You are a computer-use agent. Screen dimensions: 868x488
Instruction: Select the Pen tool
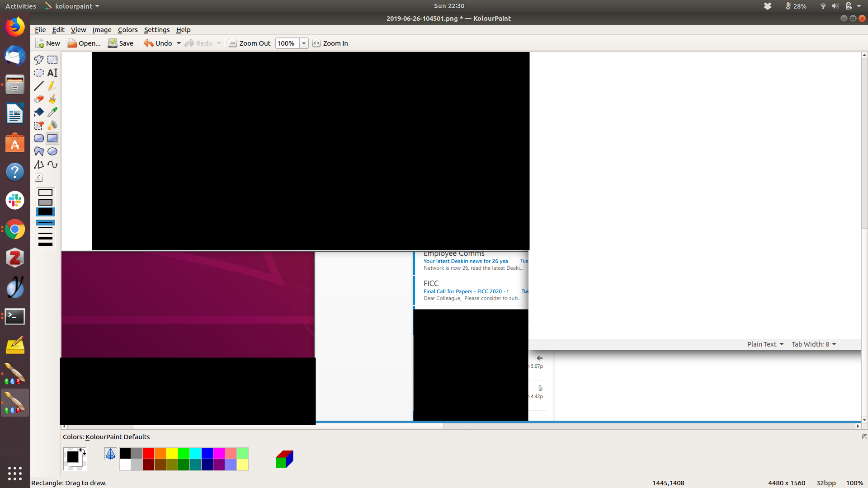click(52, 86)
